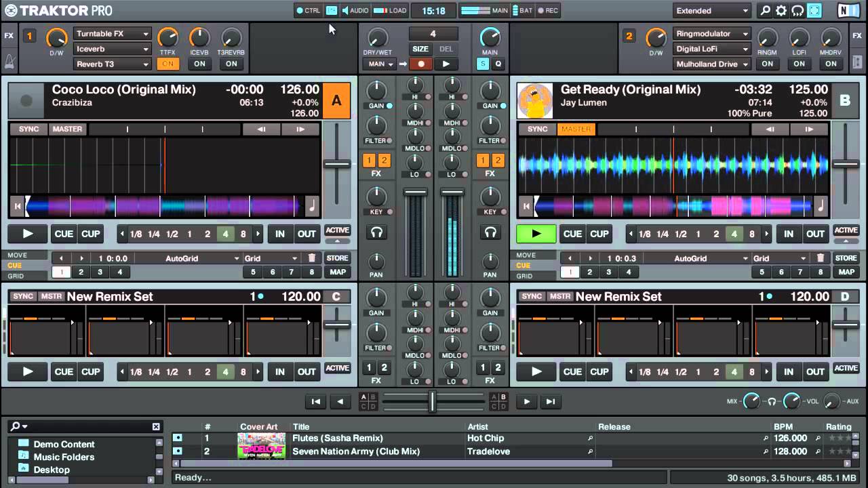Image resolution: width=868 pixels, height=488 pixels.
Task: Toggle ICEVB effect ON button
Action: click(x=199, y=64)
